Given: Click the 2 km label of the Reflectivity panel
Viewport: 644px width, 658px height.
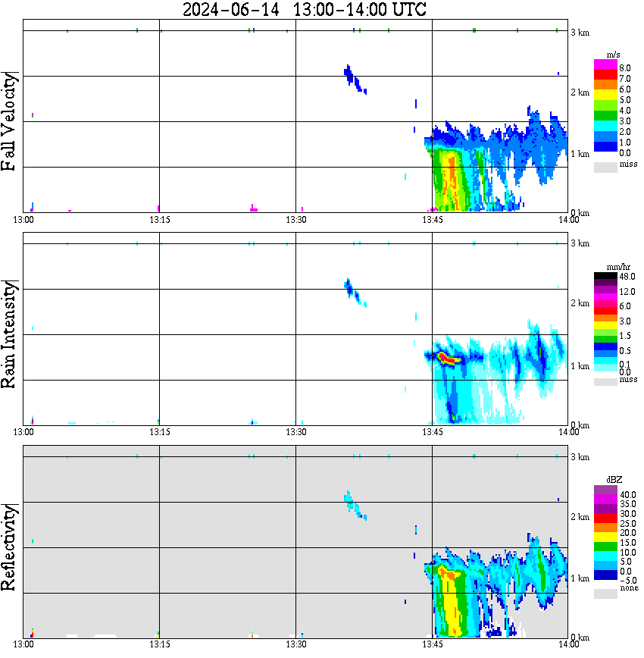Looking at the screenshot, I should click(x=580, y=517).
